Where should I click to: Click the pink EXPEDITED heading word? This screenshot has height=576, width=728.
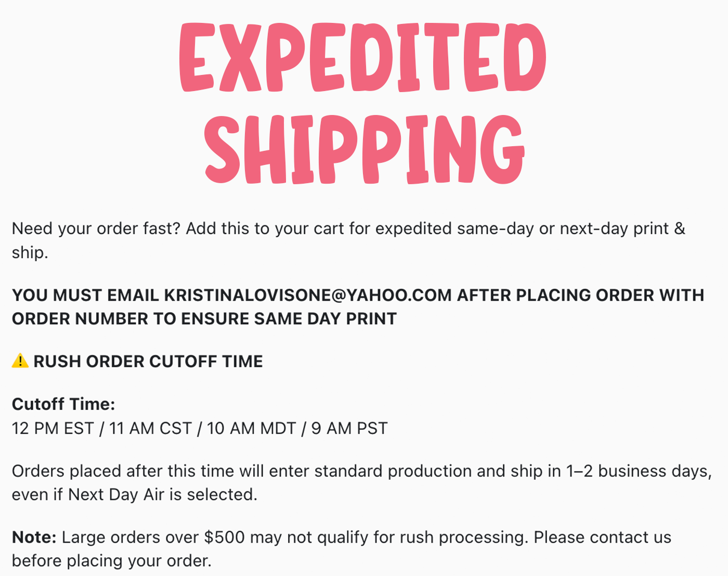point(363,58)
